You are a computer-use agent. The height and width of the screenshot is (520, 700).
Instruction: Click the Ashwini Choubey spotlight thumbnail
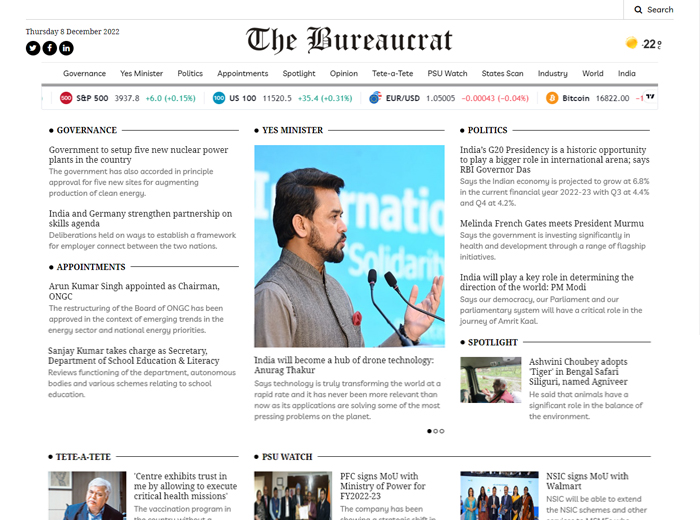pyautogui.click(x=491, y=380)
